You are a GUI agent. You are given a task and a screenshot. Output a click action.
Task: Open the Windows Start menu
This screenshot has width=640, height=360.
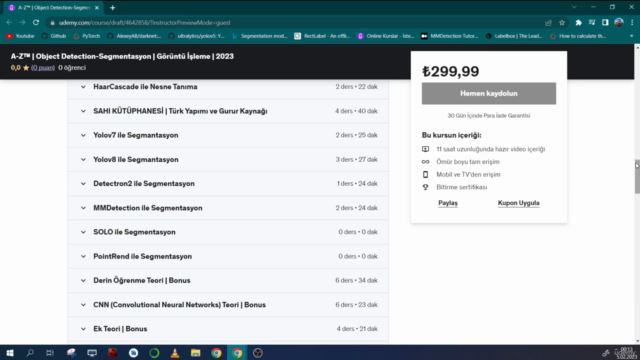pyautogui.click(x=9, y=353)
